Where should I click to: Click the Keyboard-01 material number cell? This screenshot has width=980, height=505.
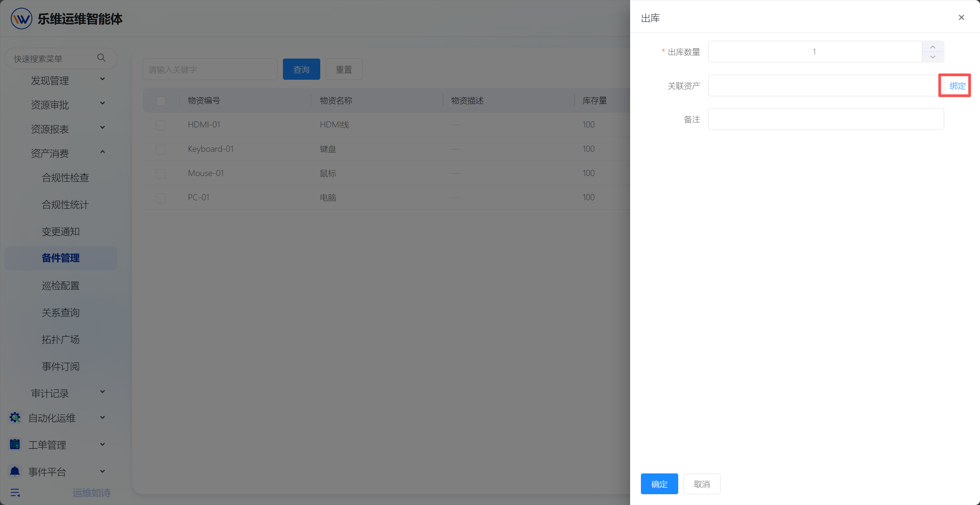211,149
